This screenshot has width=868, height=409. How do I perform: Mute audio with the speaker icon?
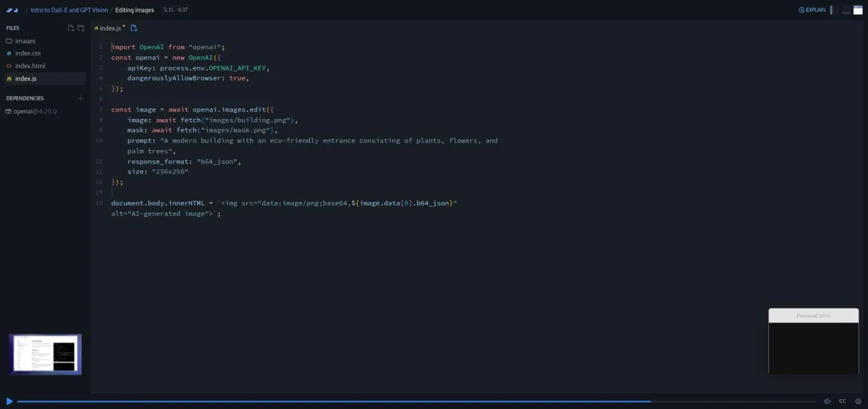pos(827,401)
